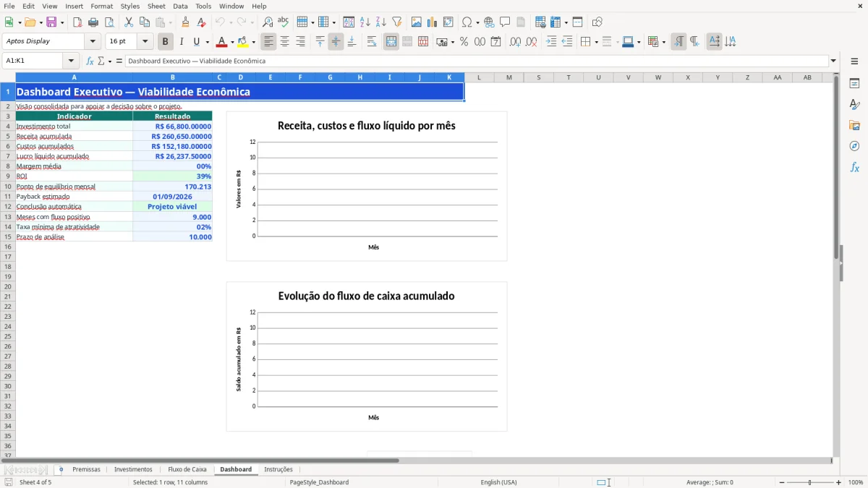
Task: Click the yellow background color swatch
Action: (x=243, y=42)
